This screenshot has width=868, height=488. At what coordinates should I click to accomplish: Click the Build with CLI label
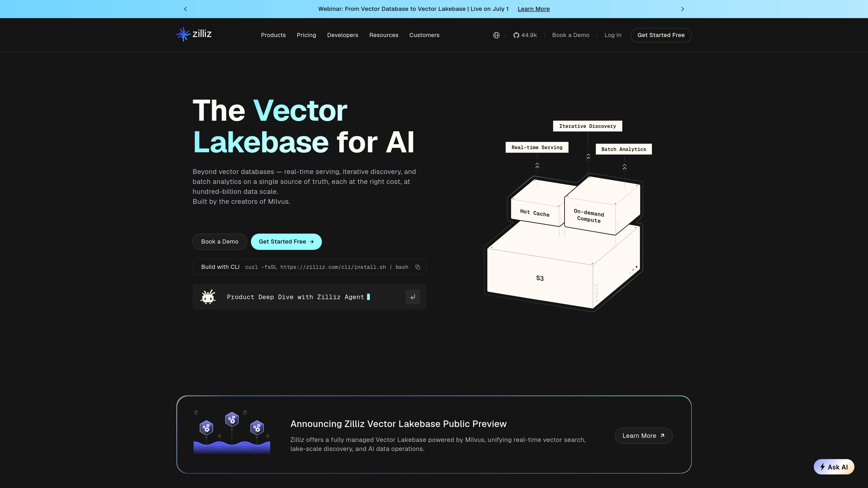[220, 267]
